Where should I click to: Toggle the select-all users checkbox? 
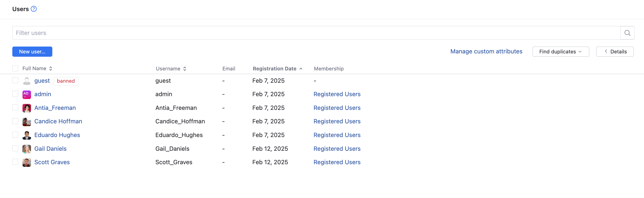coord(15,69)
